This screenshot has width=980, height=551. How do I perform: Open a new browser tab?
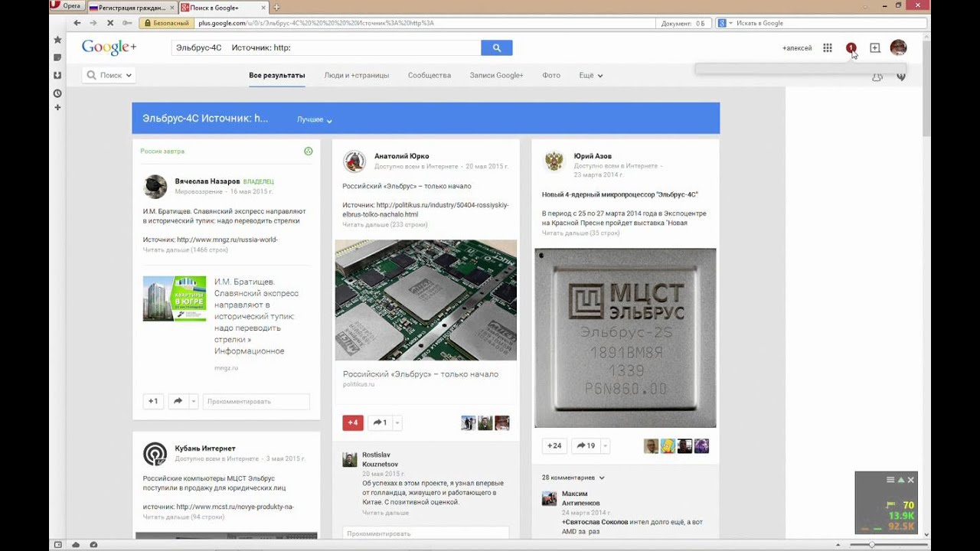[276, 7]
